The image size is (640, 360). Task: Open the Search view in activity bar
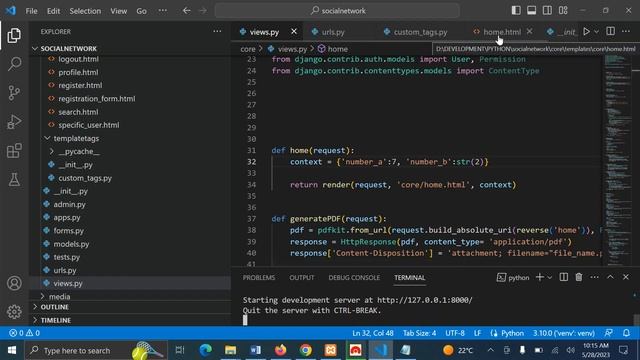click(14, 64)
